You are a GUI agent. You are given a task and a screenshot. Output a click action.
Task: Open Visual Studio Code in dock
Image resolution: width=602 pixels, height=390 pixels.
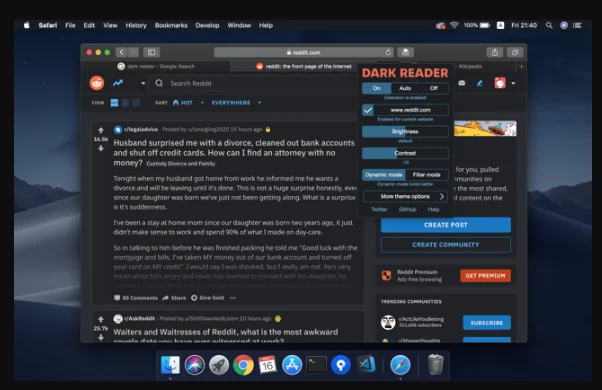(366, 365)
